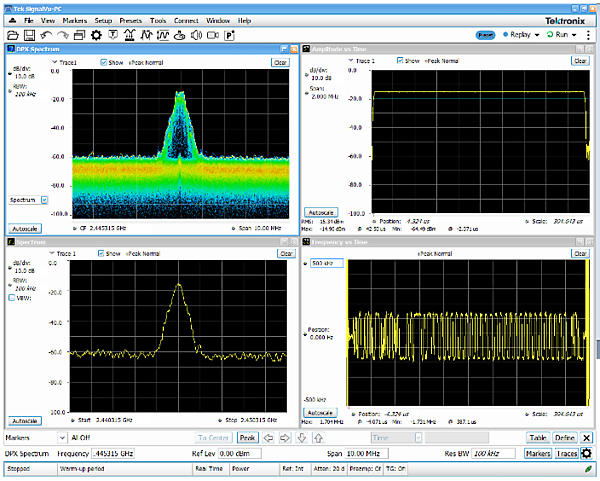Click the camera record toolbar icon
Screen dimensions: 600x481
click(213, 35)
